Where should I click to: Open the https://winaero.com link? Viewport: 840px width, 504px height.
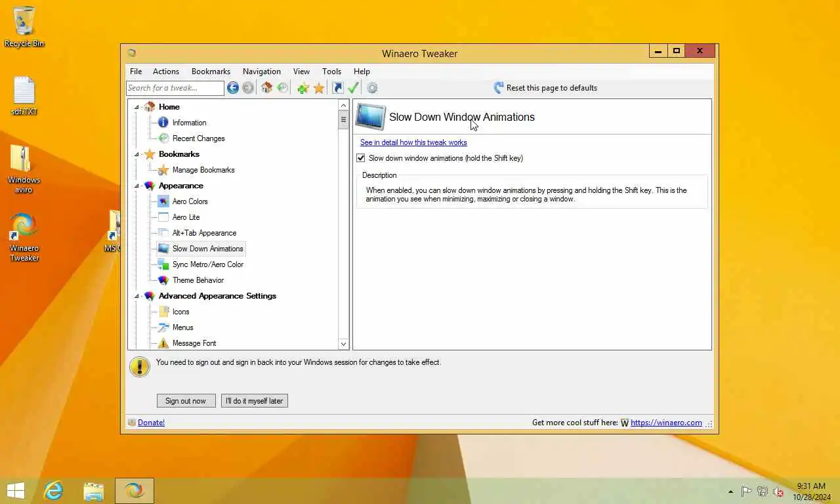(666, 423)
